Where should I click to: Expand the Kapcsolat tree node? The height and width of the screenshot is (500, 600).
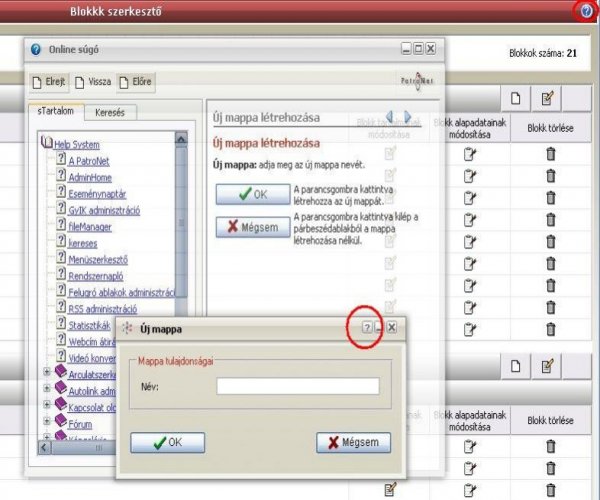pos(47,406)
